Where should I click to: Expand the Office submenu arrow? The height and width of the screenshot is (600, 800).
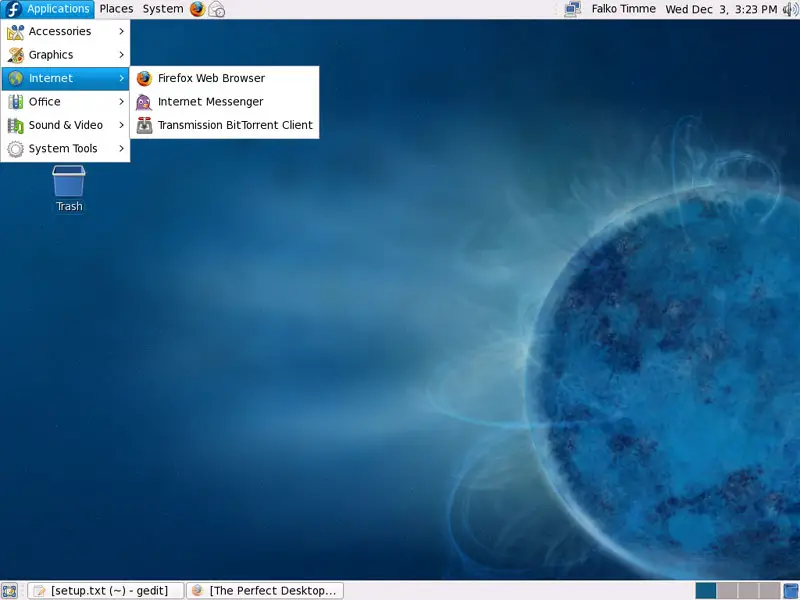121,102
